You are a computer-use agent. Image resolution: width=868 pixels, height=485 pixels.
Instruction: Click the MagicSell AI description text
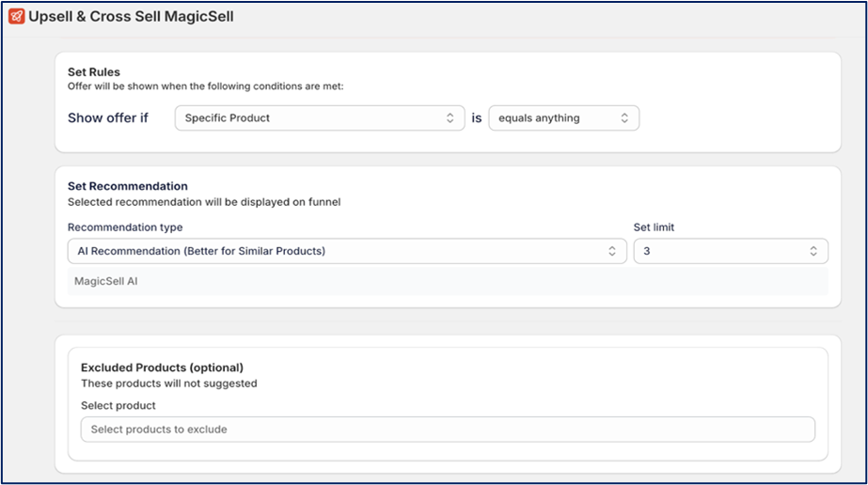click(105, 281)
